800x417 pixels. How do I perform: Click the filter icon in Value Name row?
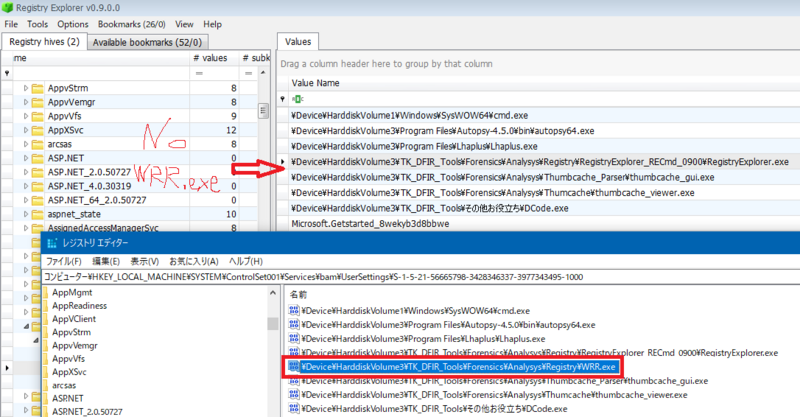click(x=283, y=99)
